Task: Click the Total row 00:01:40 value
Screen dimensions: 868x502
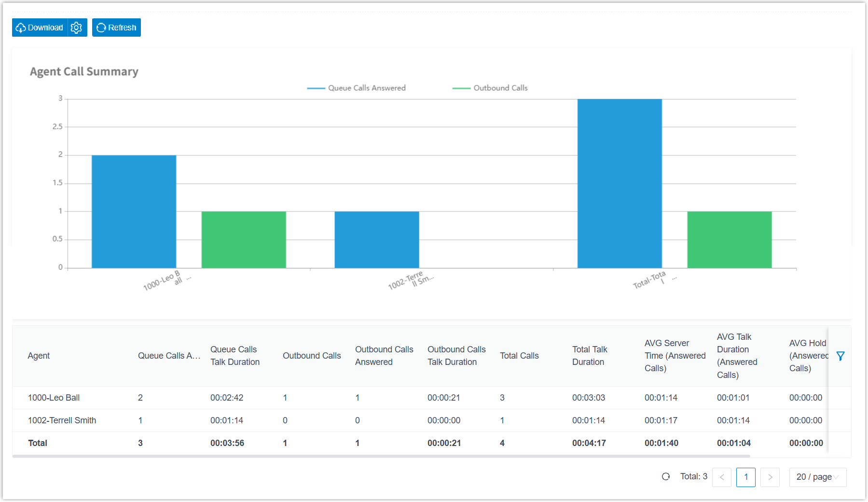Action: click(661, 443)
